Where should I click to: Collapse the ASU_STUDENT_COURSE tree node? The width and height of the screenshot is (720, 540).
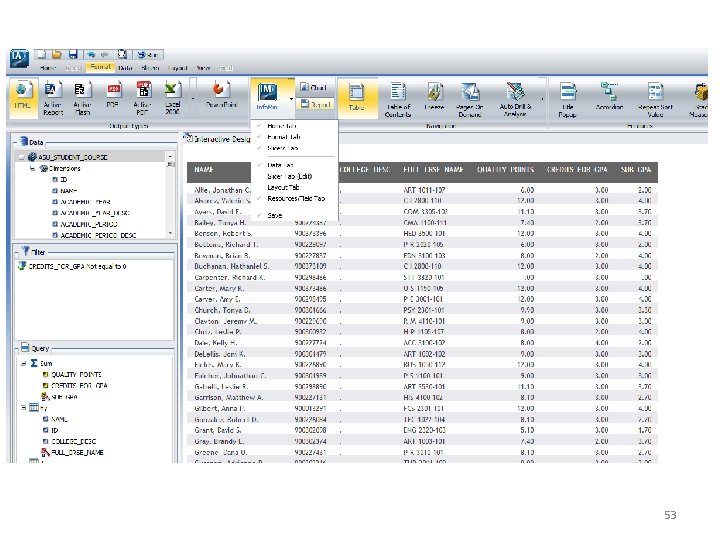[21, 157]
